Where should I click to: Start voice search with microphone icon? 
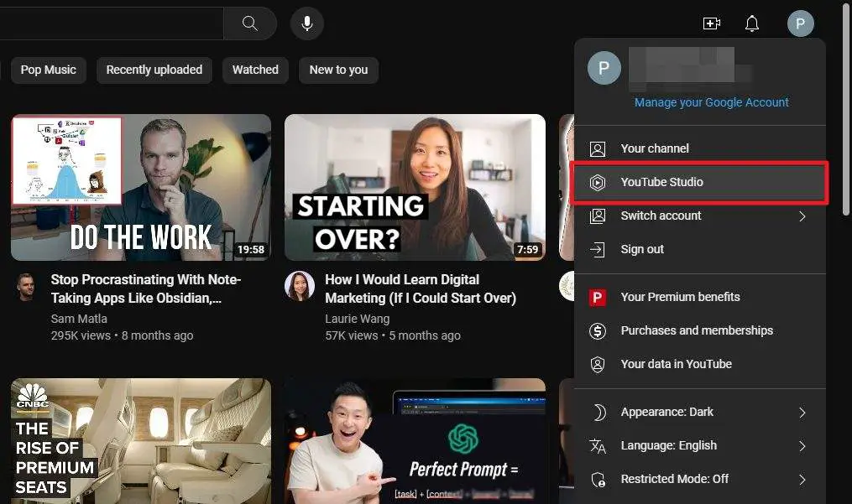click(x=307, y=23)
